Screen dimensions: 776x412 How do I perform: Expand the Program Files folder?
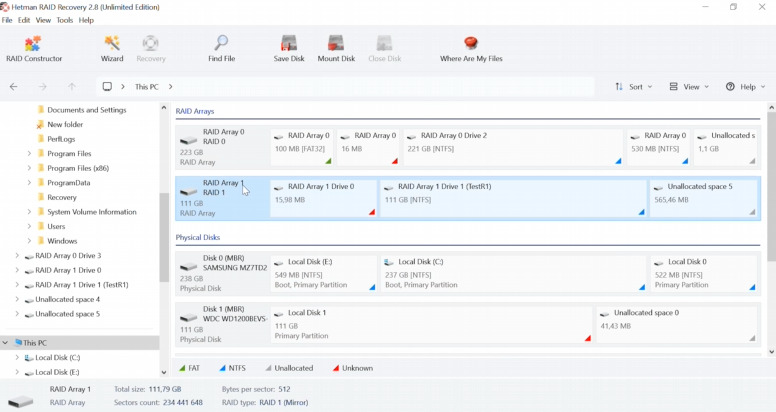pyautogui.click(x=29, y=154)
